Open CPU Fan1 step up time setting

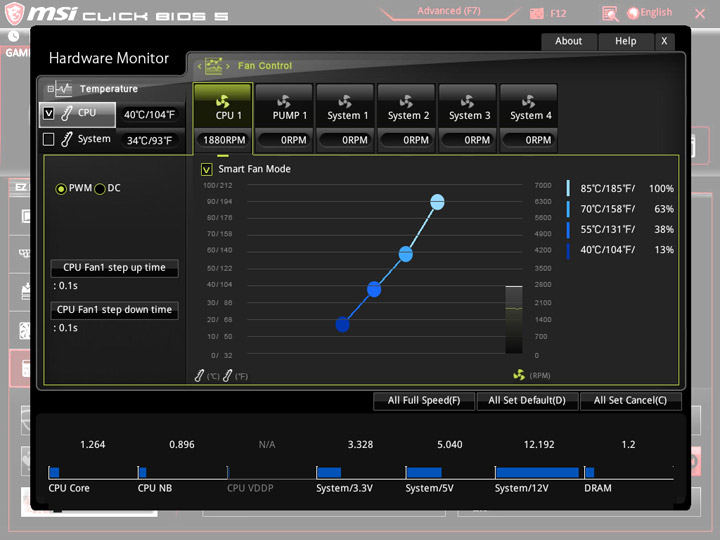(x=114, y=268)
